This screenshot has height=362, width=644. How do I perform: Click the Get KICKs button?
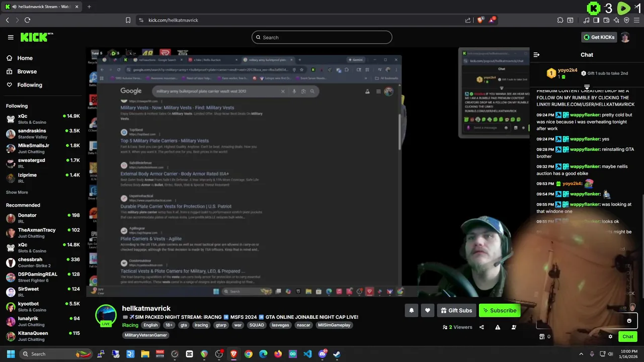[x=599, y=37]
